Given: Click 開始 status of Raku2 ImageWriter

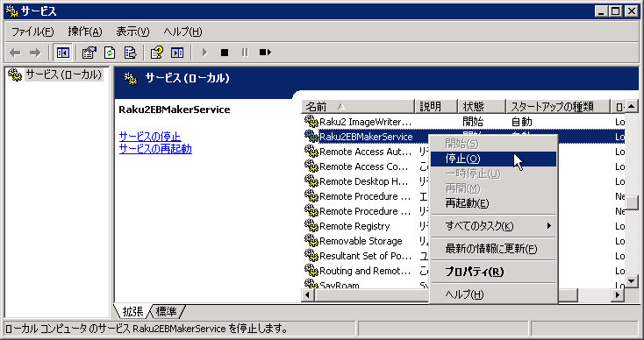Looking at the screenshot, I should tap(473, 122).
